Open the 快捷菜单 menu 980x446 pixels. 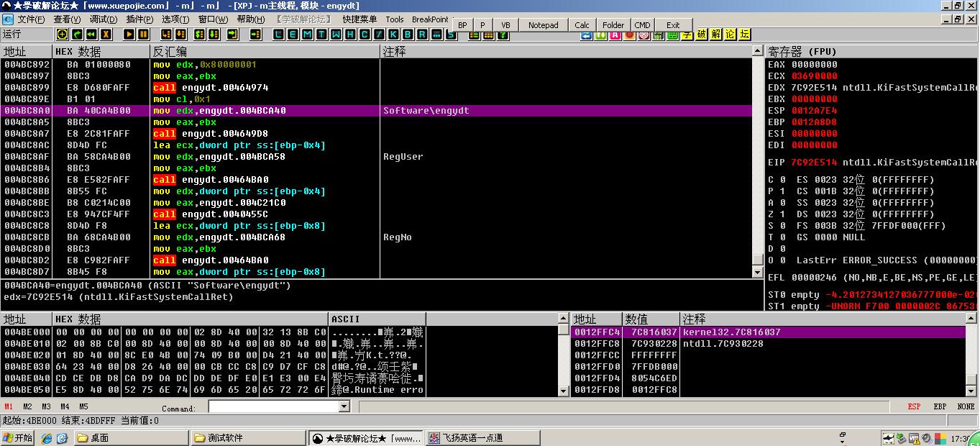click(x=360, y=19)
